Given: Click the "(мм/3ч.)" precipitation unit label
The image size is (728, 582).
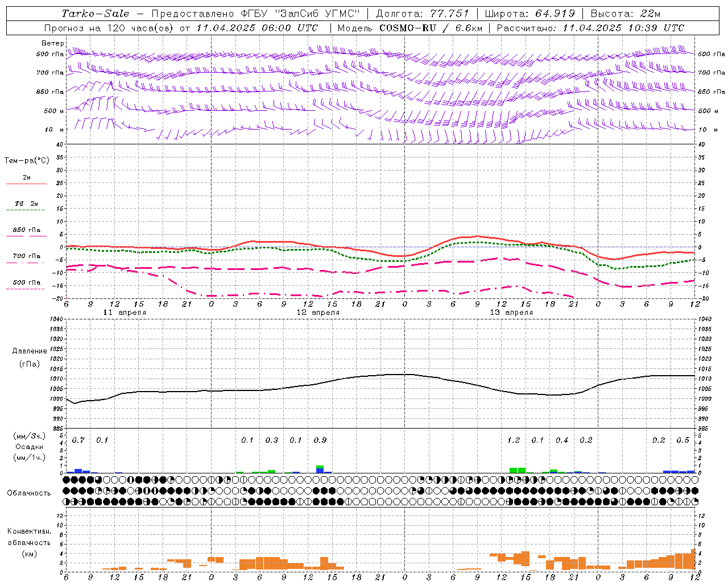Looking at the screenshot, I should (30, 436).
